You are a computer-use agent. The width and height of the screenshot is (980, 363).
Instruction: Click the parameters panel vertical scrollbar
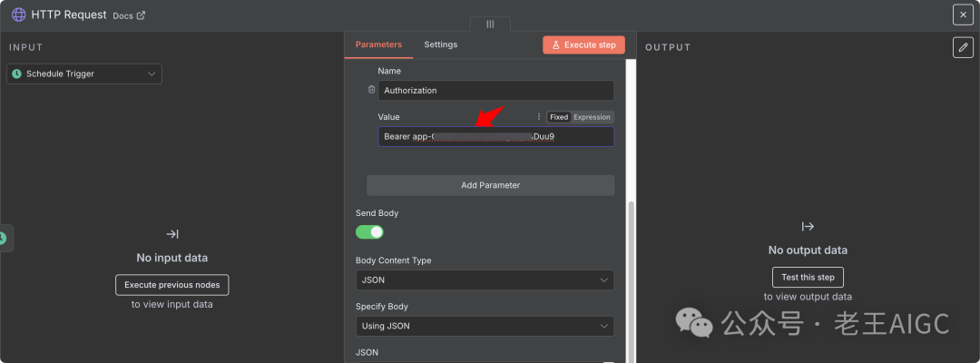631,281
